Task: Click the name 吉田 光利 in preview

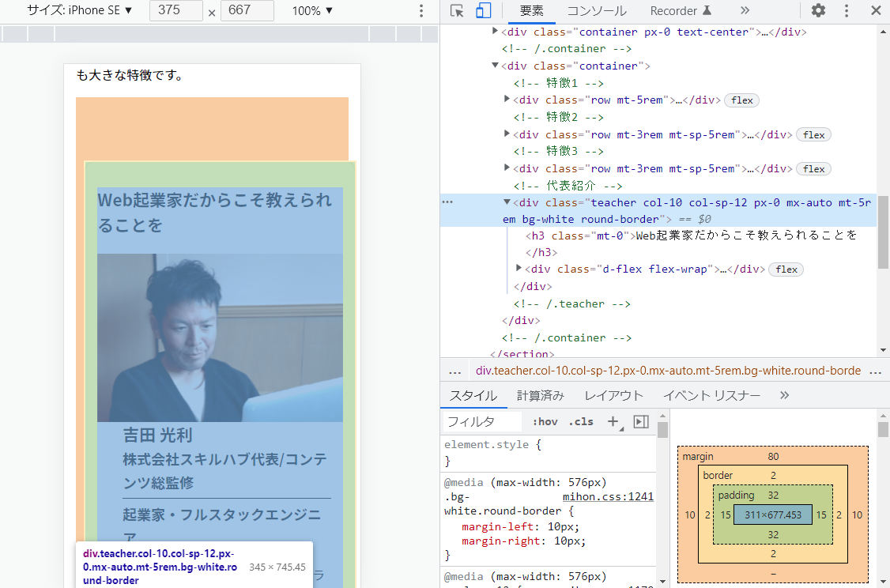Action: point(158,435)
